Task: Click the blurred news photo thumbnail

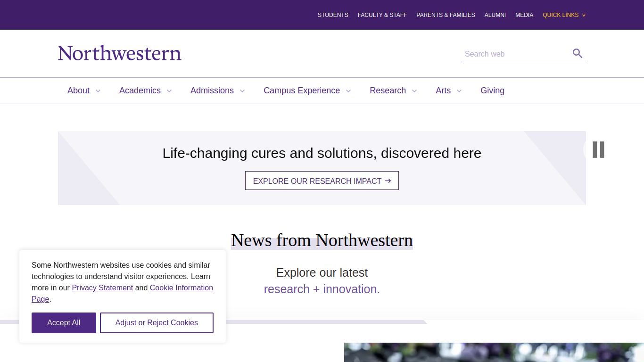Action: coord(494,352)
